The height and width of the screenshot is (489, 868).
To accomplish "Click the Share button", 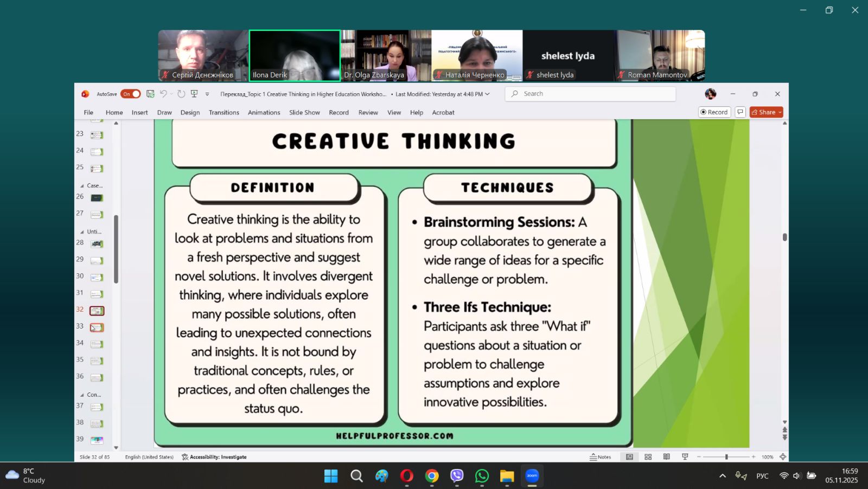I will [x=766, y=112].
